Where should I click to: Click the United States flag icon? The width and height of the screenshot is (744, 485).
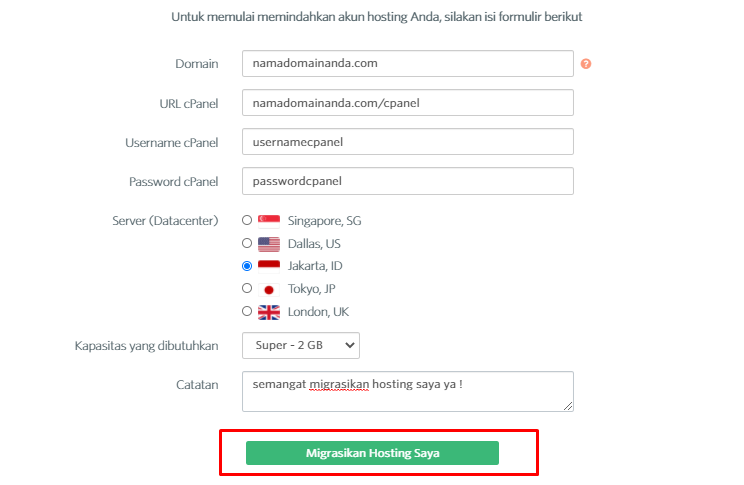[x=269, y=244]
